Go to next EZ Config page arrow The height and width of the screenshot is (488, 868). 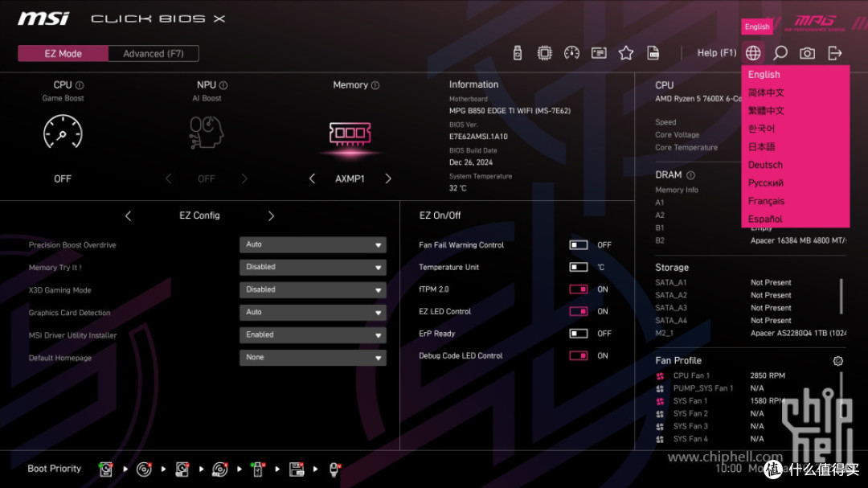coord(271,216)
